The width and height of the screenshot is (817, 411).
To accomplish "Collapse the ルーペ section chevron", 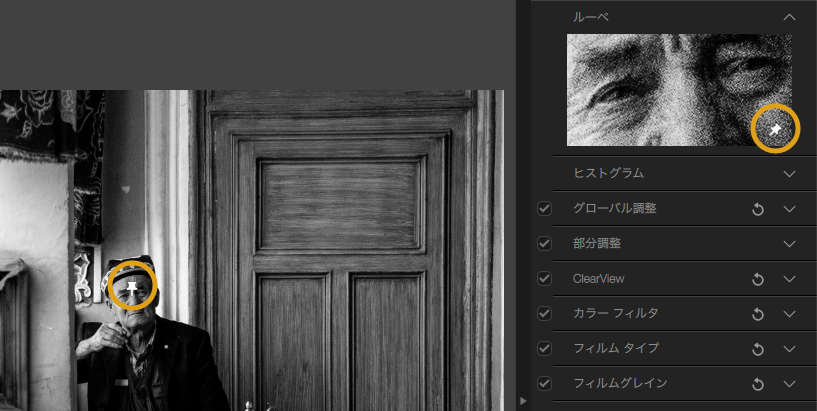I will 789,17.
